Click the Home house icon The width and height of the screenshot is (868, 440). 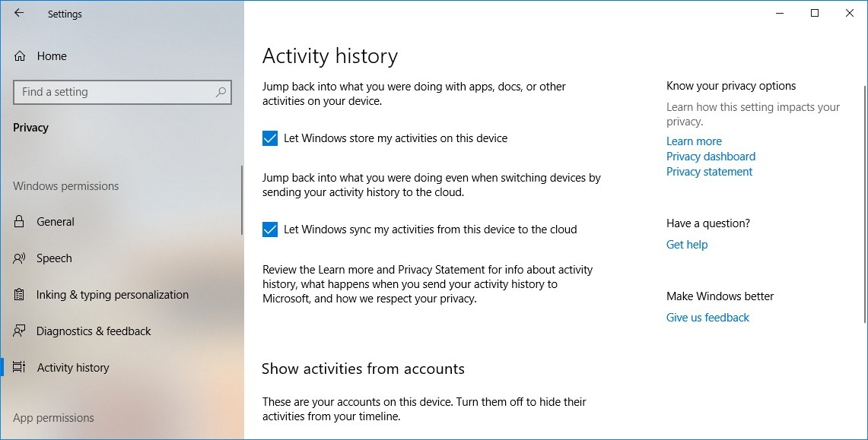click(20, 55)
